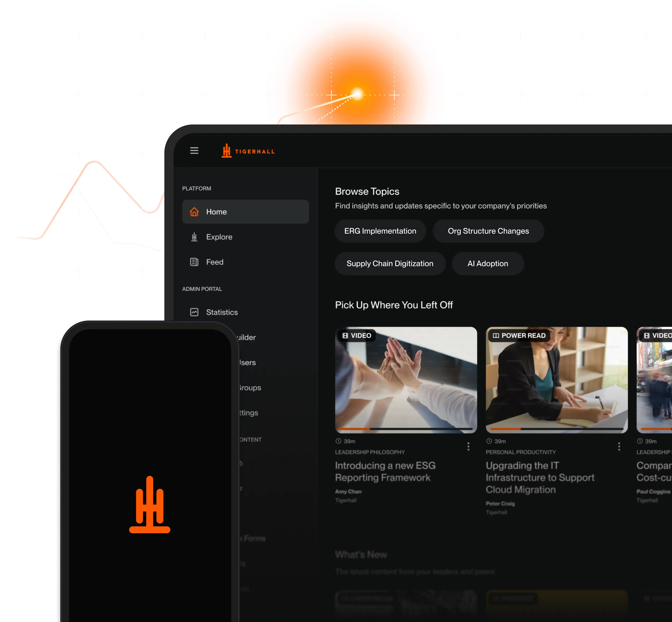Select Statistics in Admin Portal
Viewport: 672px width, 622px height.
click(x=222, y=312)
